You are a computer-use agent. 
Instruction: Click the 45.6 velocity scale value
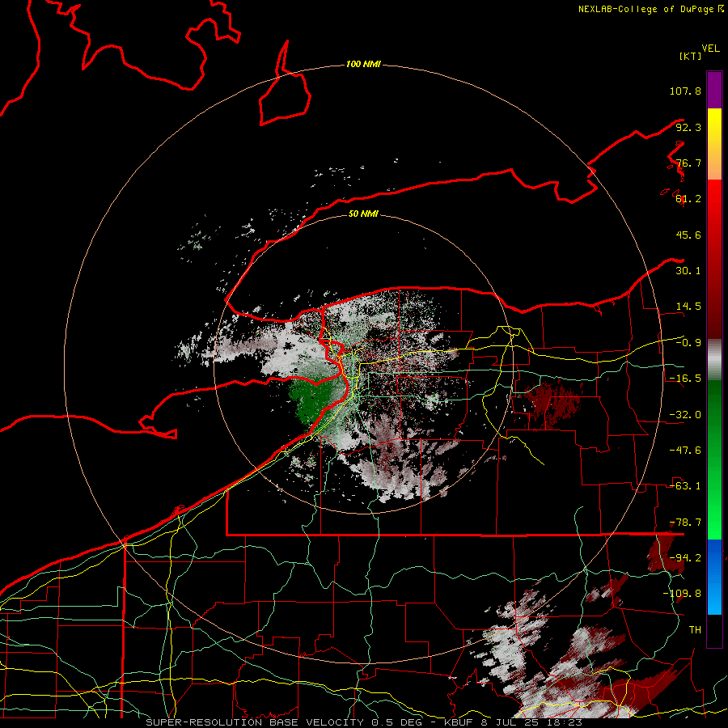point(688,235)
